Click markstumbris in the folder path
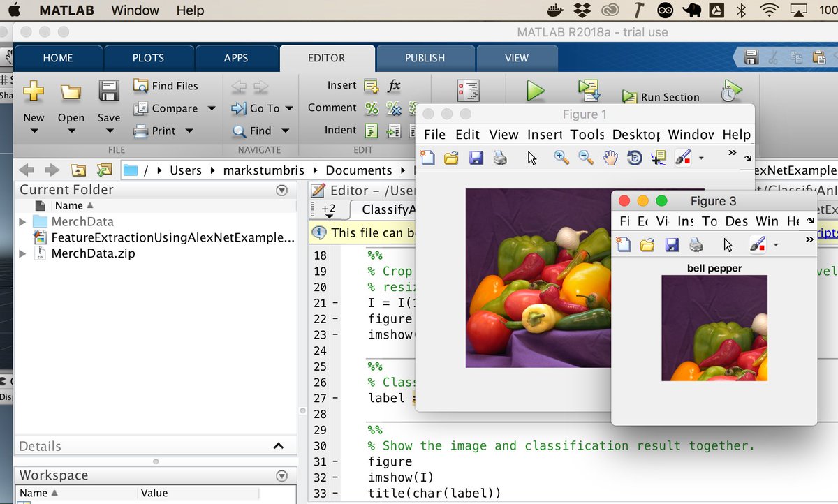 264,170
